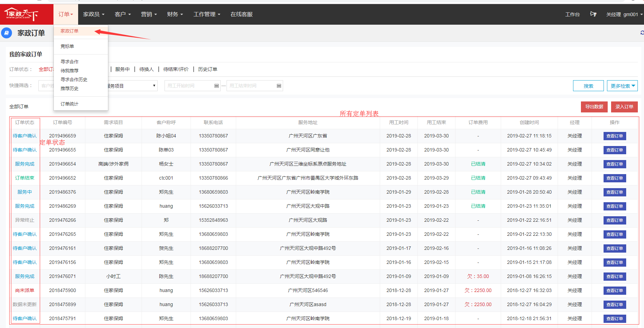Click the pointer icon beside 工作台
This screenshot has height=328, width=644.
tap(593, 14)
